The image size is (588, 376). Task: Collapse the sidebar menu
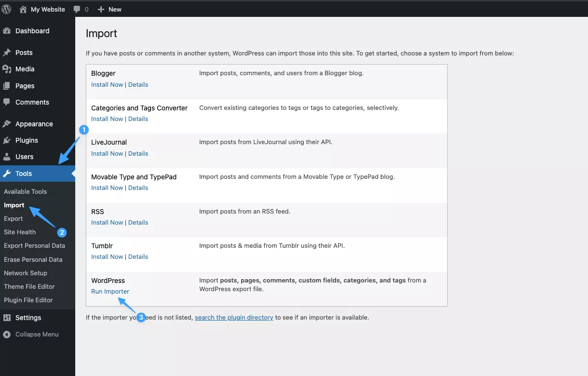pos(37,334)
